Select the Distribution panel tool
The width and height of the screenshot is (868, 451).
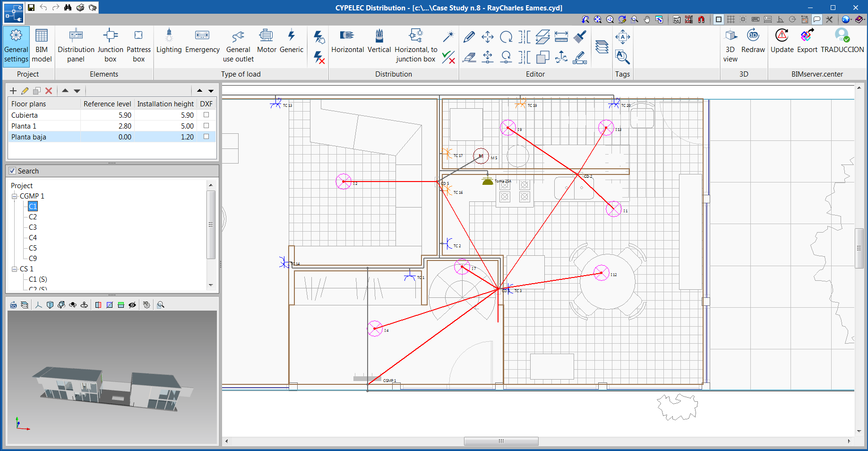pyautogui.click(x=76, y=45)
